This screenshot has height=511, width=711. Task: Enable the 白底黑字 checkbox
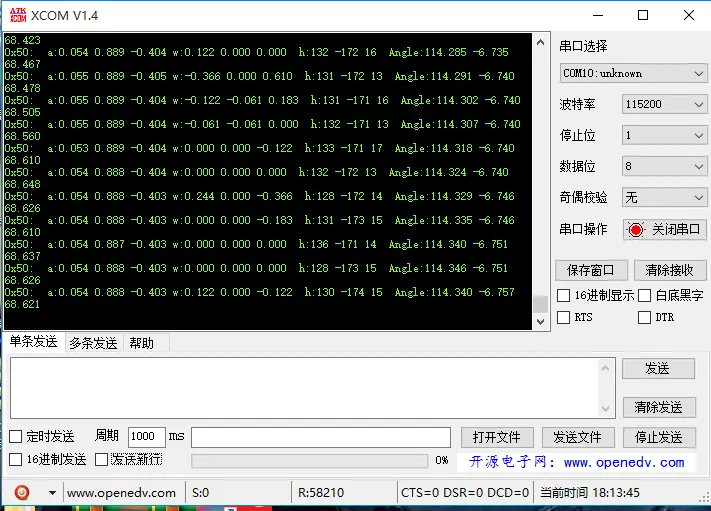[x=644, y=296]
